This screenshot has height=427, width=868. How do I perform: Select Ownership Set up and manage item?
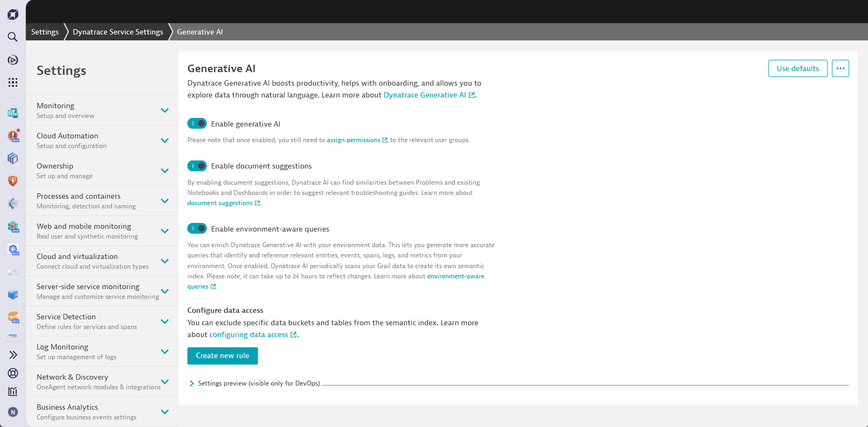[x=102, y=171]
